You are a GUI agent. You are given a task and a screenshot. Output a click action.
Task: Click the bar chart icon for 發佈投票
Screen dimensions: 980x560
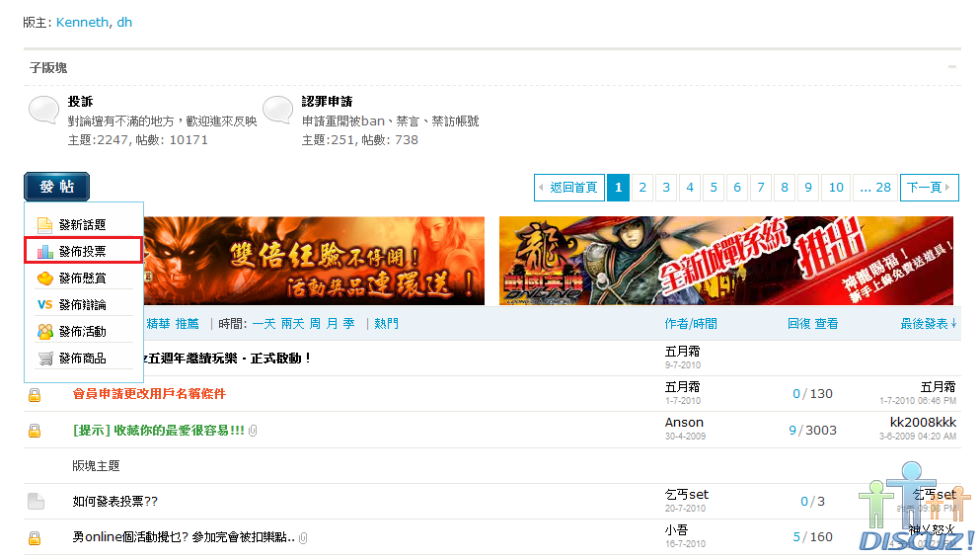point(44,251)
